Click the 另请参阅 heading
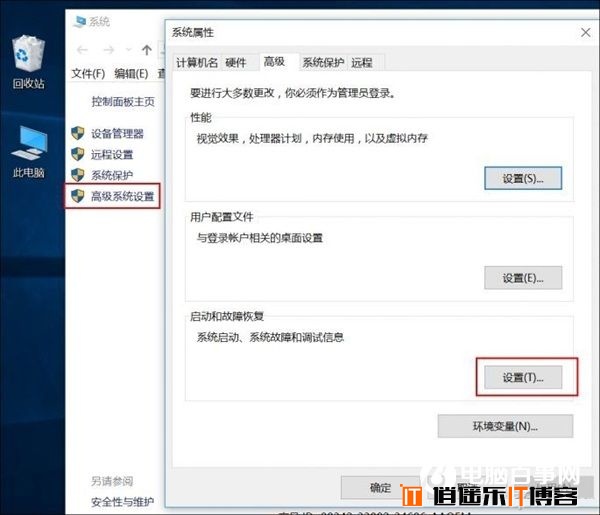 [112, 481]
